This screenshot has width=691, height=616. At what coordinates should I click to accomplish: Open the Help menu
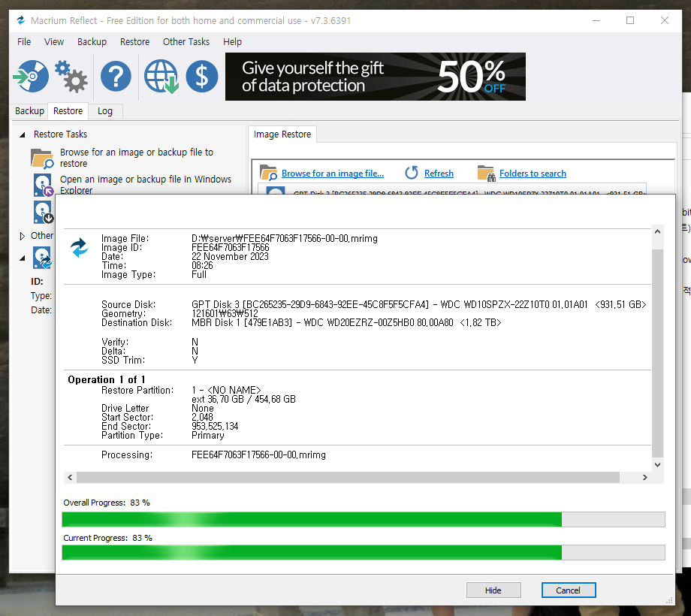point(232,42)
